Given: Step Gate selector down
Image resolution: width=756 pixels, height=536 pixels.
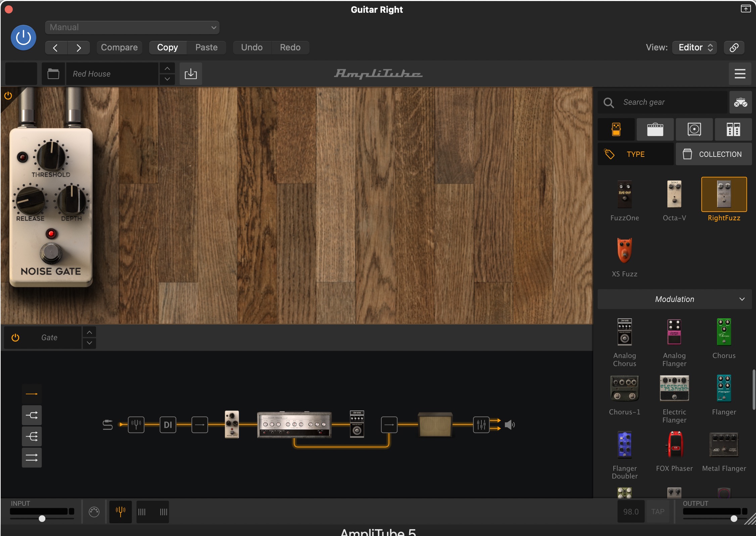Looking at the screenshot, I should (89, 343).
